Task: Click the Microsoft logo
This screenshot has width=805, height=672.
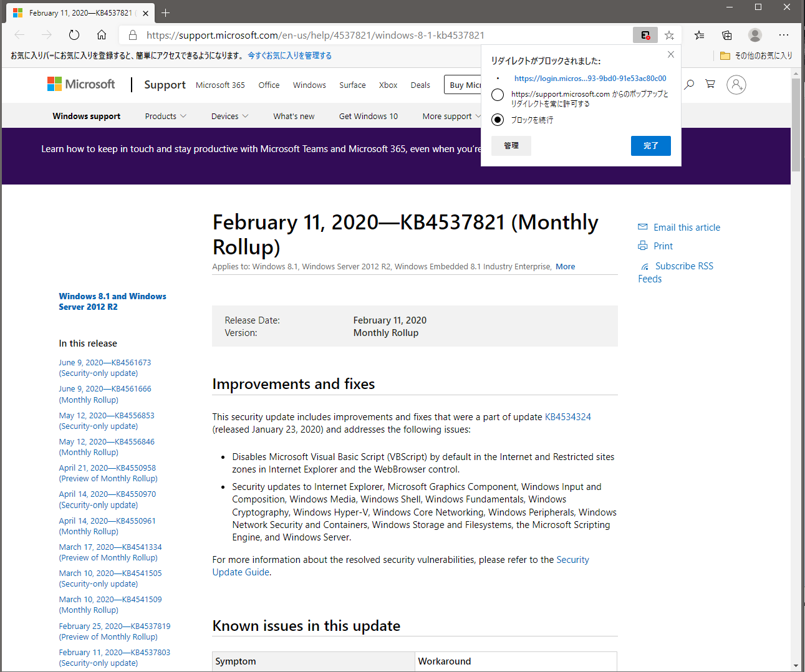Action: (x=81, y=84)
